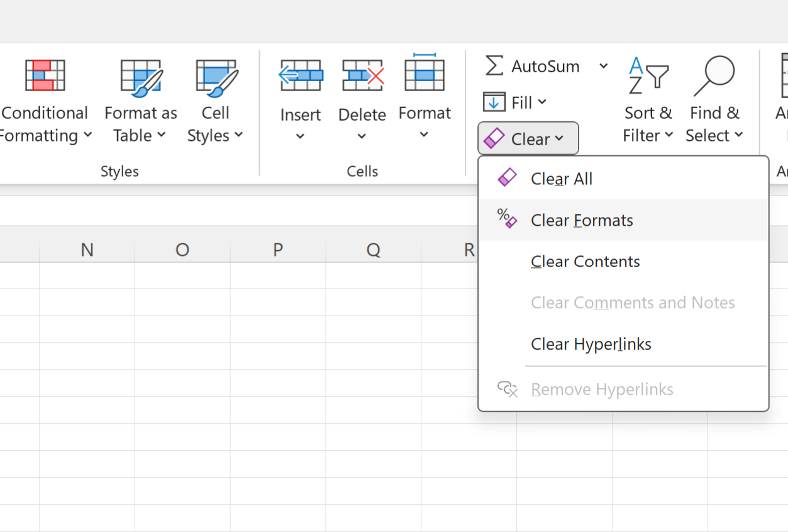This screenshot has height=532, width=788.
Task: Apply AutoSum with the sigma icon
Action: click(493, 65)
